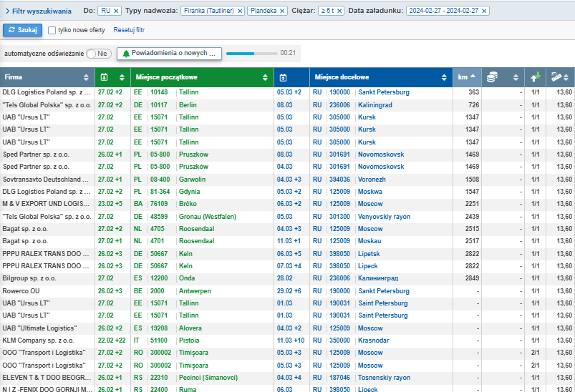Click Ruma origin city
The width and height of the screenshot is (575, 392).
click(188, 389)
